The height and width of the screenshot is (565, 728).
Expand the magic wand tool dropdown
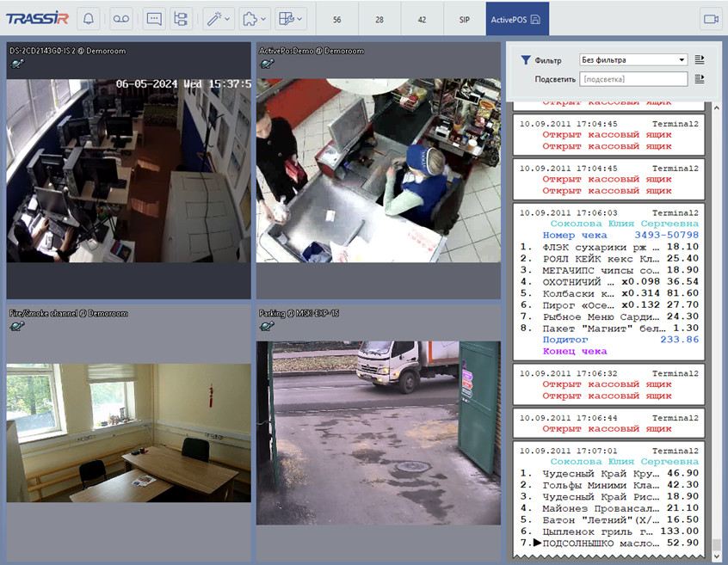tap(219, 18)
